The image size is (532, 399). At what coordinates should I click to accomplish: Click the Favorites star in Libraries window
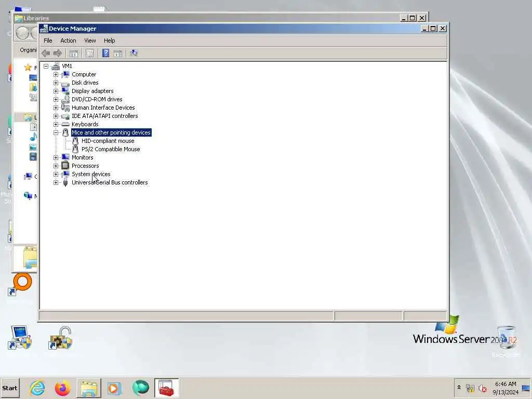pyautogui.click(x=28, y=68)
